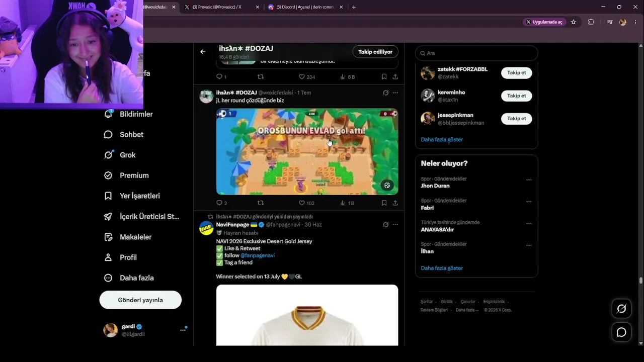This screenshot has height=362, width=644.
Task: Click Daha fazla göster under Neler oluyor
Action: point(442,268)
